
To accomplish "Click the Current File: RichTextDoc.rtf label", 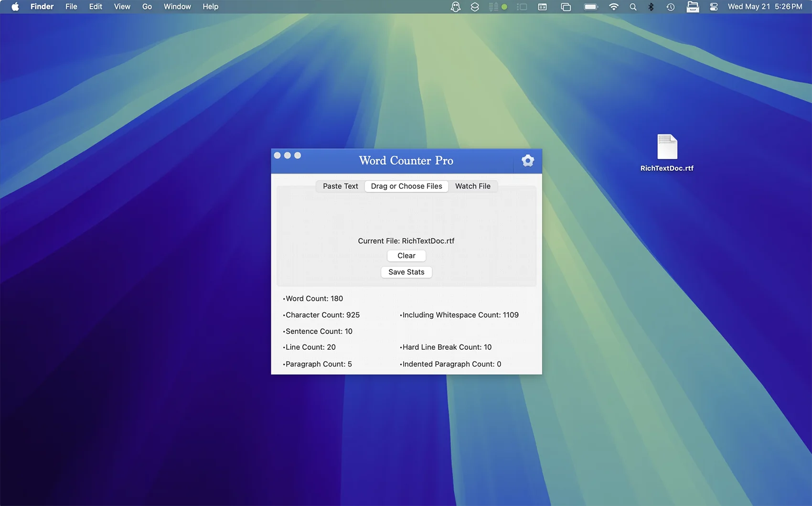I will click(x=406, y=241).
